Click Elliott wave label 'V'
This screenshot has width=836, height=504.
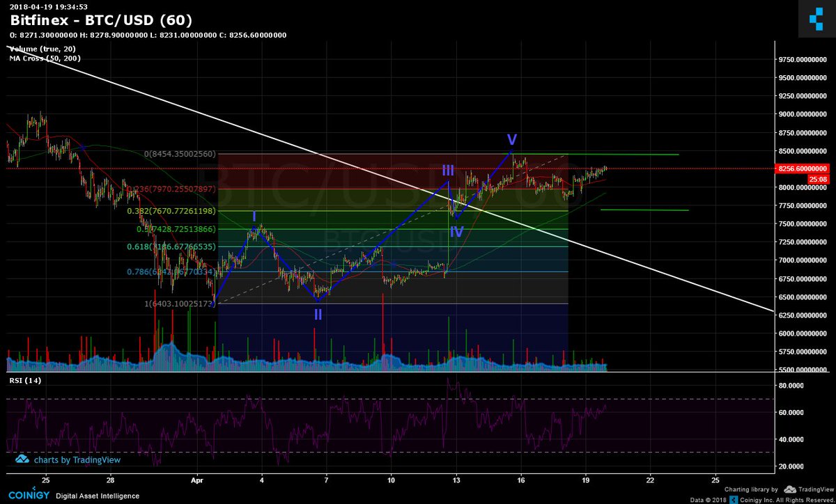click(x=511, y=139)
